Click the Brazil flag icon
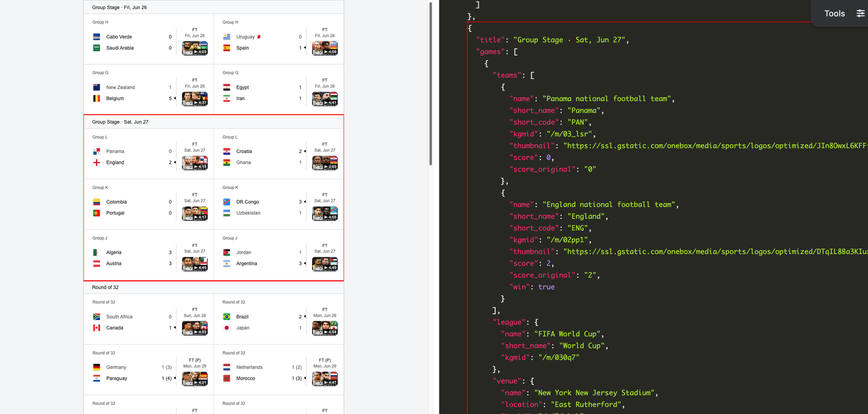This screenshot has height=414, width=868. [x=227, y=317]
